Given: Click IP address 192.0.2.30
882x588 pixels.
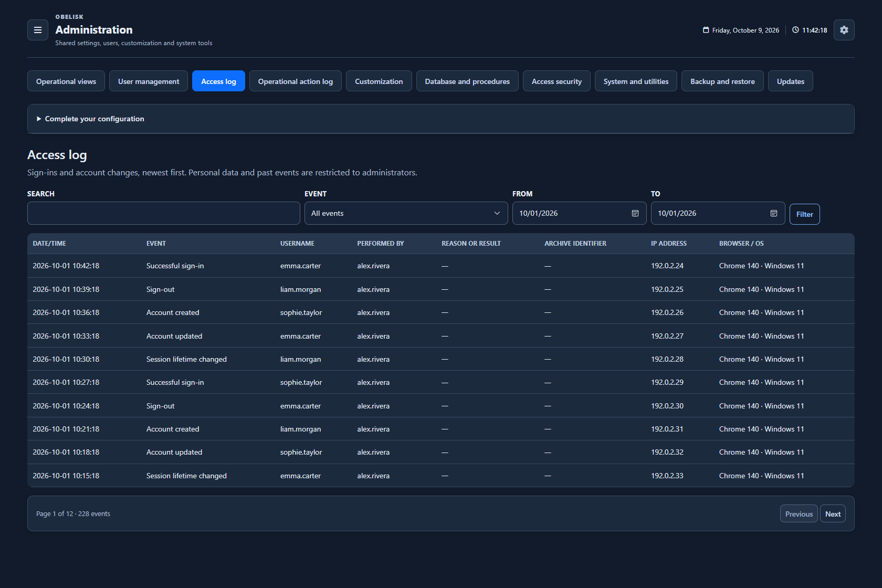Looking at the screenshot, I should coord(667,406).
